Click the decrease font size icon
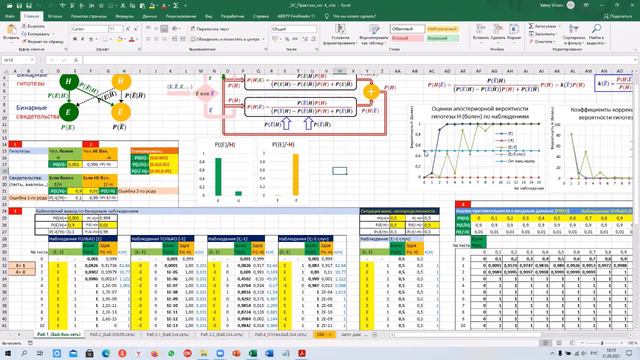The height and width of the screenshot is (360, 640). pos(136,29)
